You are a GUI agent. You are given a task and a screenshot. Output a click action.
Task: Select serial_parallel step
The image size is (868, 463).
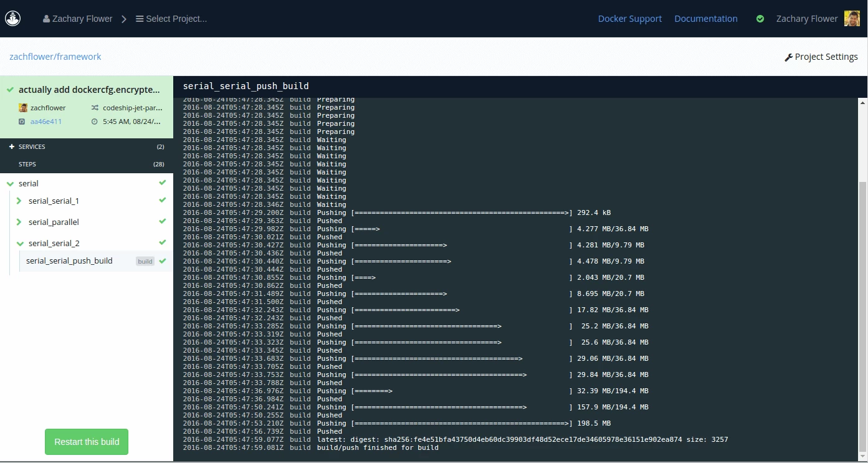pyautogui.click(x=54, y=222)
